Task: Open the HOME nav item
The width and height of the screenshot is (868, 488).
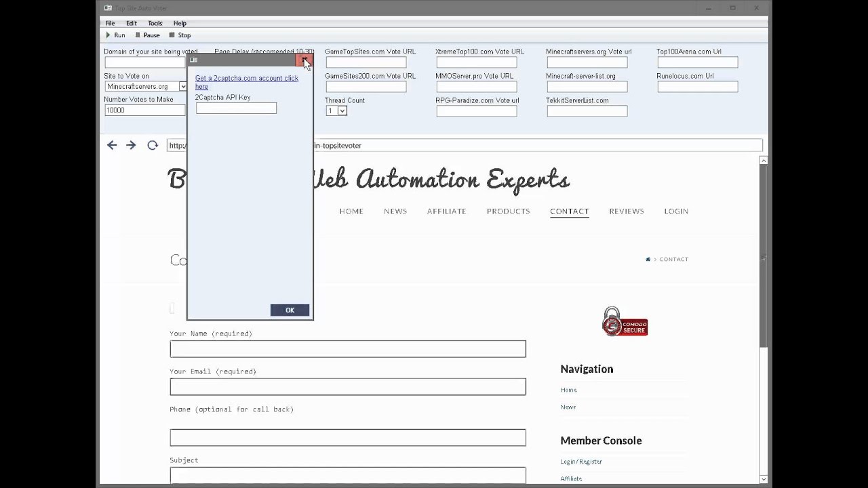Action: [x=351, y=211]
